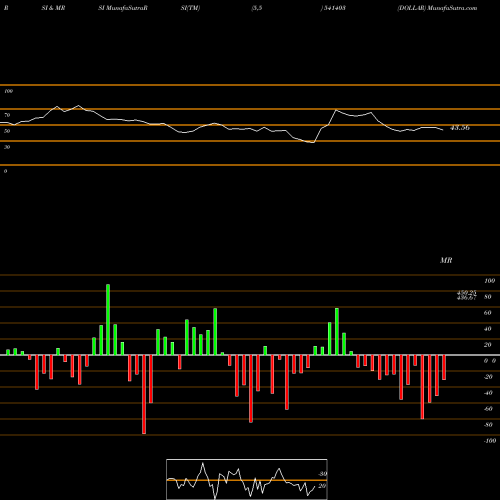Click the longest red bar reaching near -100

[144, 394]
